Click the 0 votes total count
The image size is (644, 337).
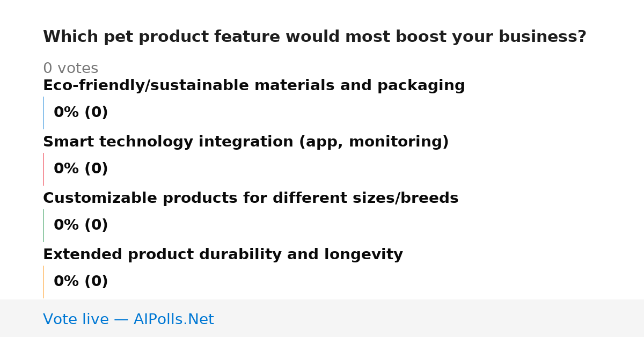(70, 69)
